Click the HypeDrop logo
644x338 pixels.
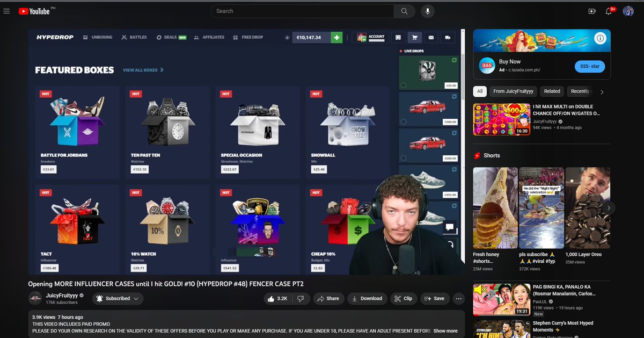tap(54, 38)
